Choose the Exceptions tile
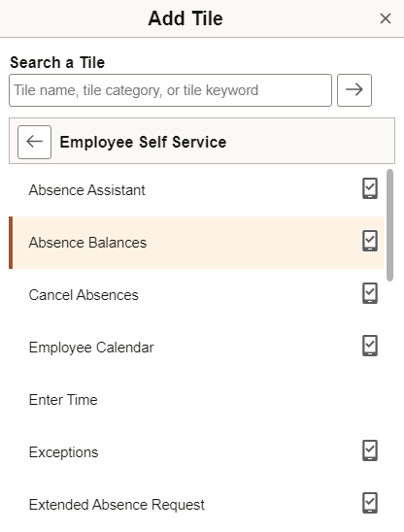 (x=197, y=452)
